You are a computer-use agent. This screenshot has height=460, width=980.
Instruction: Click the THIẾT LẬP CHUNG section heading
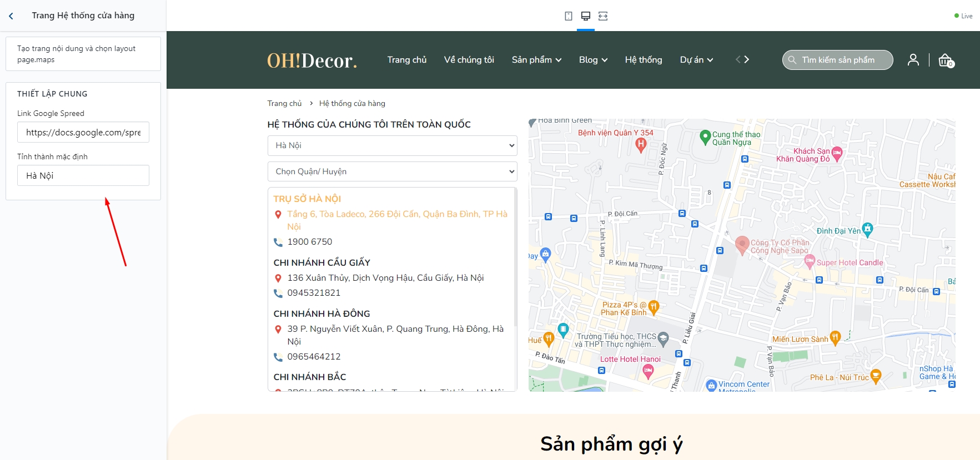[52, 94]
